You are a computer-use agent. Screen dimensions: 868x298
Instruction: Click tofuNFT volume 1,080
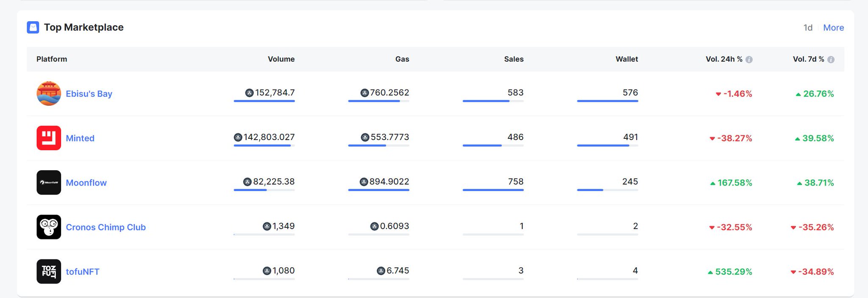pos(283,271)
